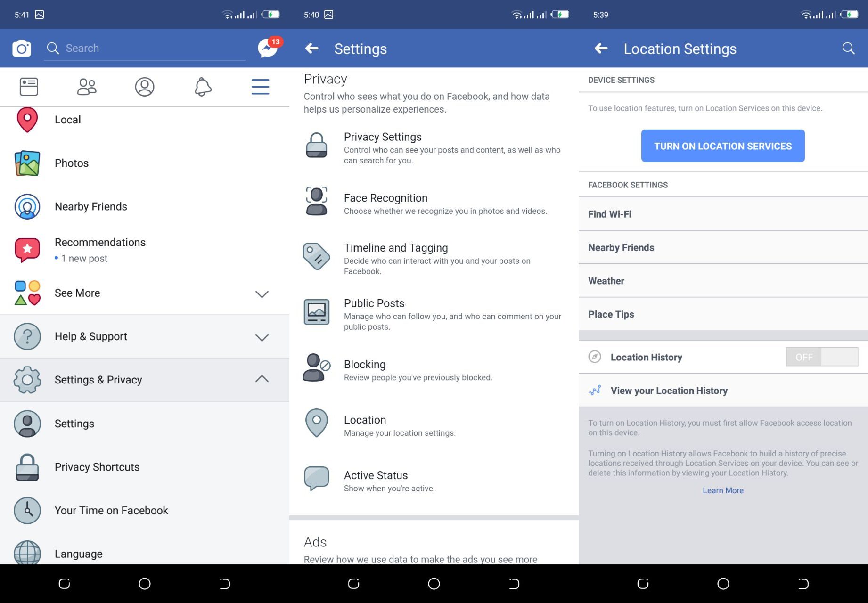Select the Blocking title text
868x603 pixels.
(x=365, y=365)
